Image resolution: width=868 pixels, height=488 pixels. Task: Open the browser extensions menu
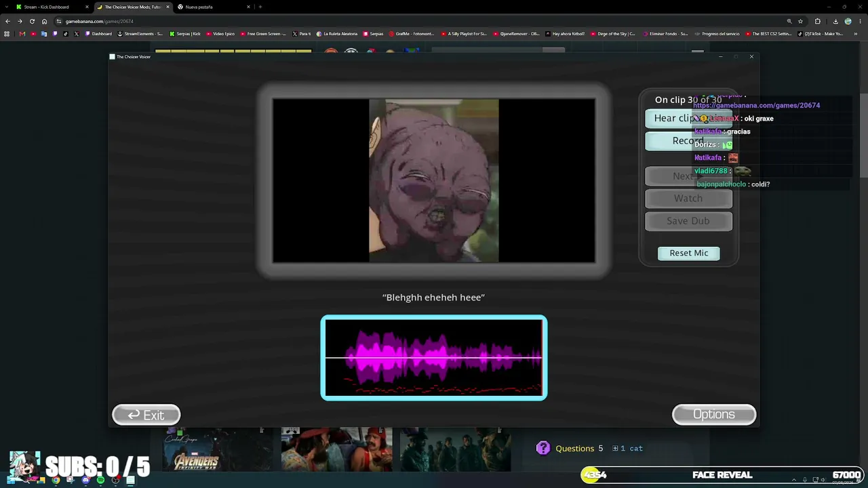click(817, 21)
